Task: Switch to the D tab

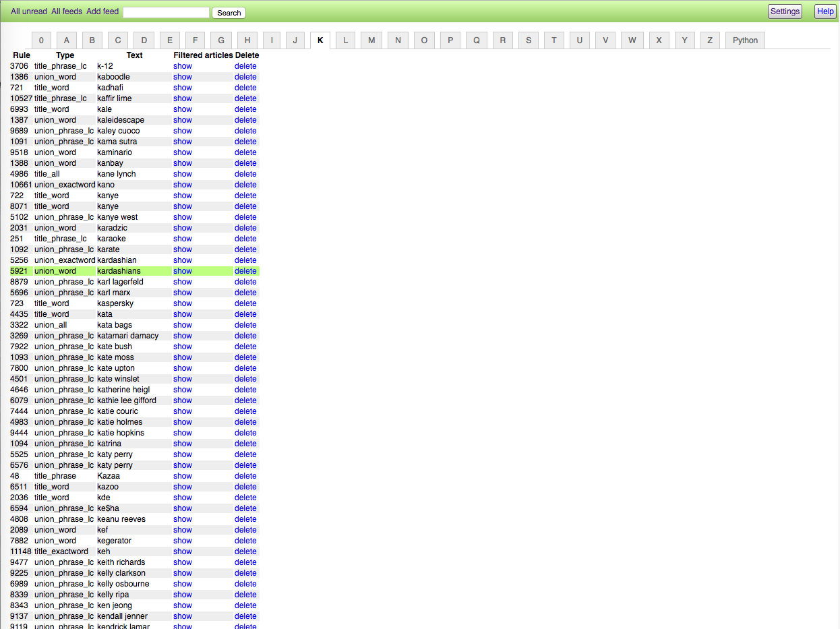Action: pos(144,40)
